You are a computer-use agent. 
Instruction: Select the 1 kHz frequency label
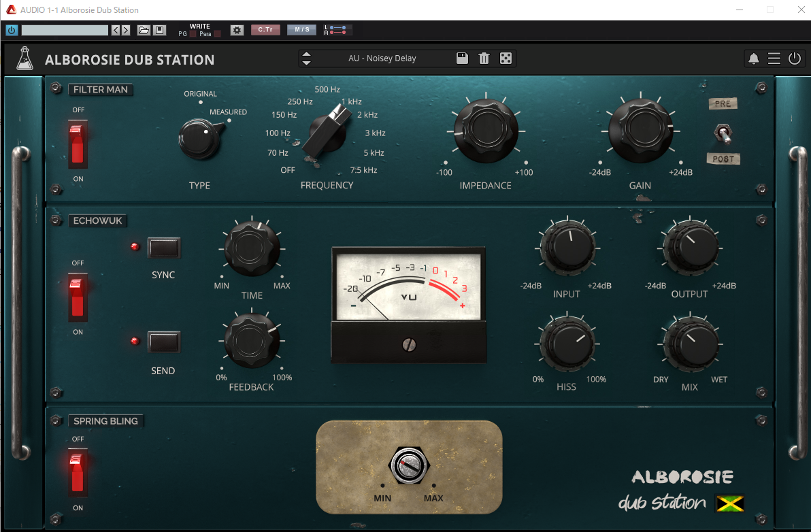click(x=351, y=101)
